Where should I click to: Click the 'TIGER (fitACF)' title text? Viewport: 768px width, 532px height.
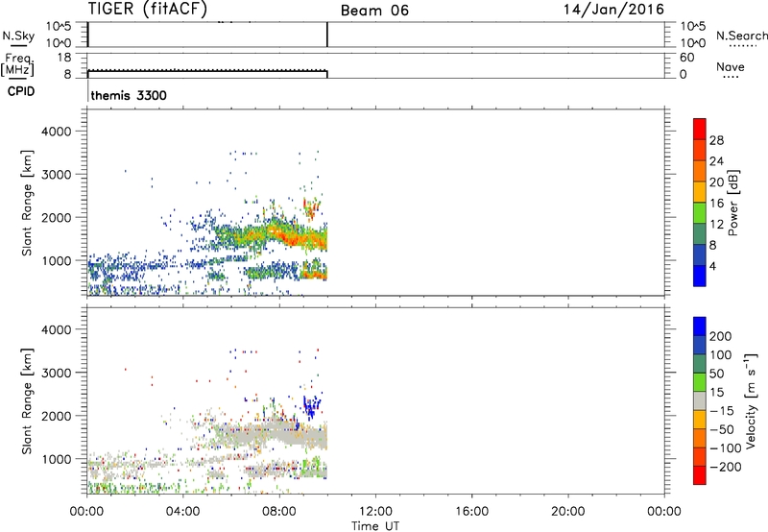pyautogui.click(x=148, y=9)
